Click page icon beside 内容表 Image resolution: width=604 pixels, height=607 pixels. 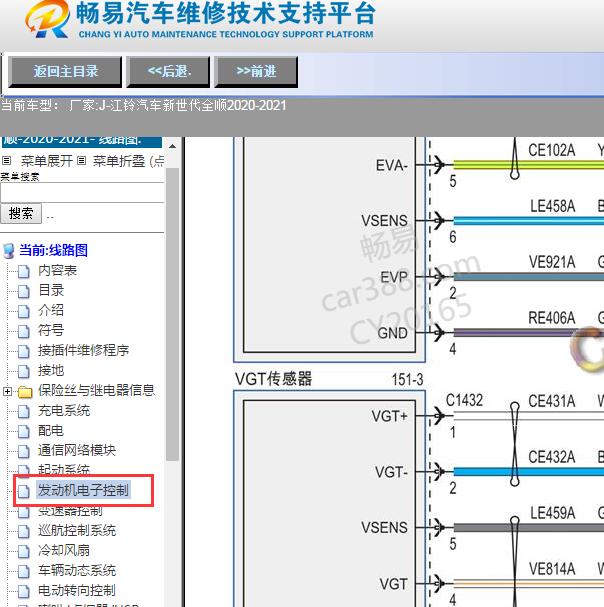24,272
